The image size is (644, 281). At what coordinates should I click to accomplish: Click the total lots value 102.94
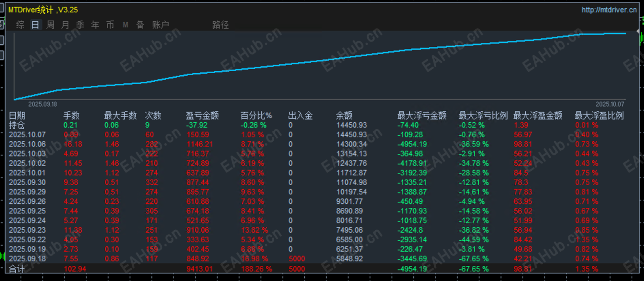pos(75,269)
